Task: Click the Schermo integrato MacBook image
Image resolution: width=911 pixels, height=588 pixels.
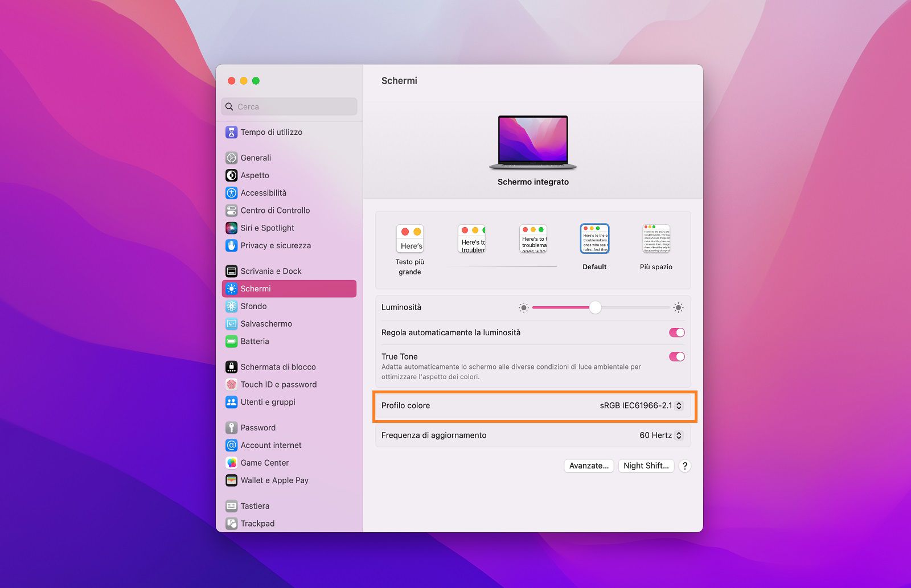Action: pyautogui.click(x=533, y=142)
